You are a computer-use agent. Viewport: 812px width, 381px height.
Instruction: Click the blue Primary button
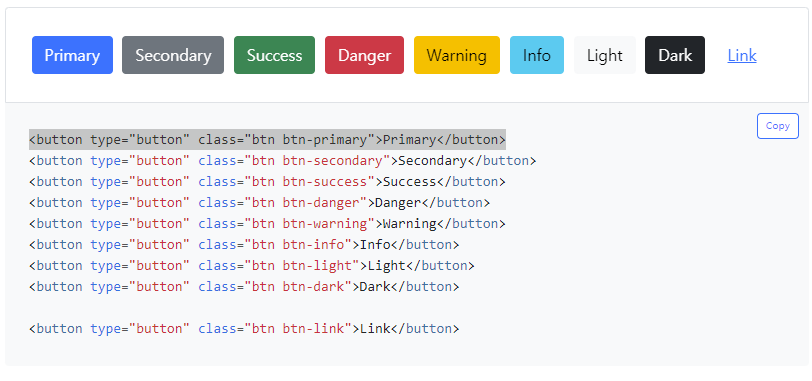pyautogui.click(x=72, y=55)
